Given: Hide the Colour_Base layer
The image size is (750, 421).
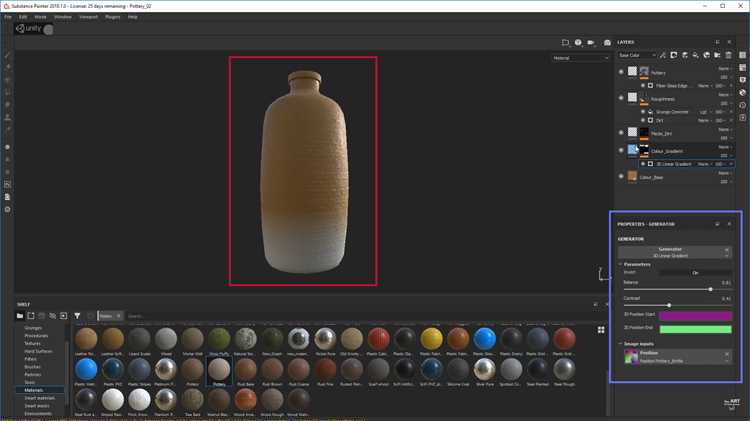Looking at the screenshot, I should (x=621, y=176).
